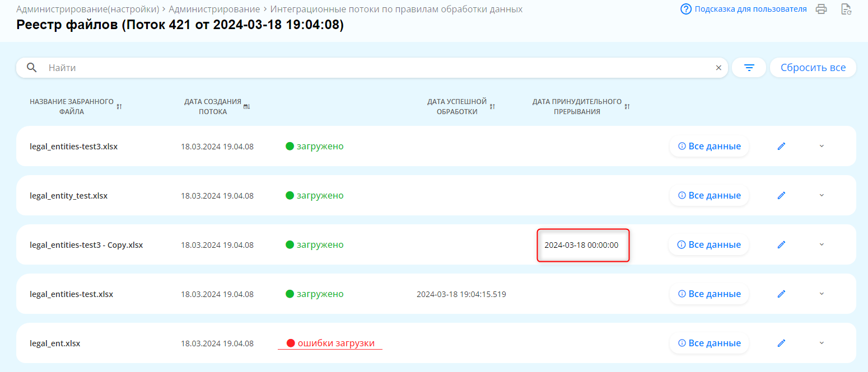This screenshot has width=868, height=372.
Task: Clear search field with X icon
Action: 718,68
